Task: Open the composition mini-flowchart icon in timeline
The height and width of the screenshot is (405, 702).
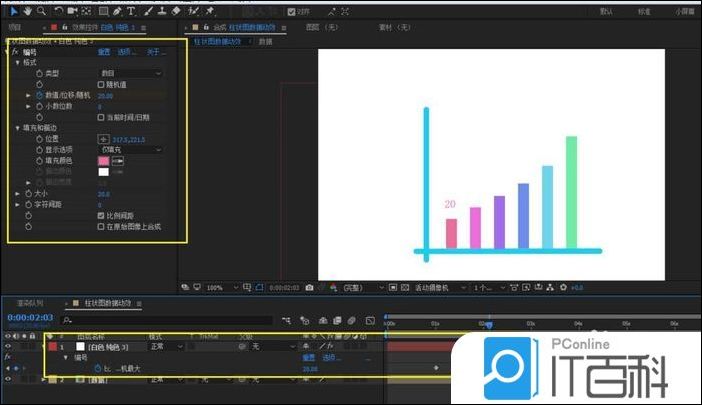Action: click(x=287, y=320)
